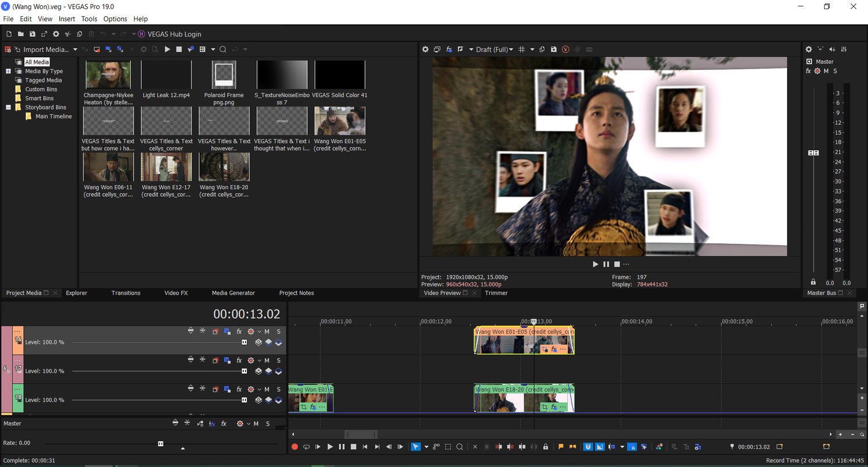The width and height of the screenshot is (868, 467).
Task: Select the Zoom Edit magnifier tool
Action: [459, 447]
